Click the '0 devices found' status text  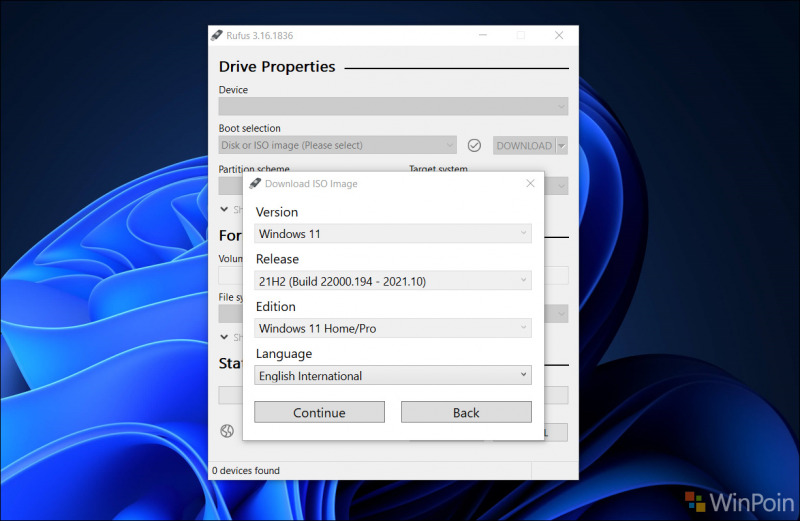point(246,470)
